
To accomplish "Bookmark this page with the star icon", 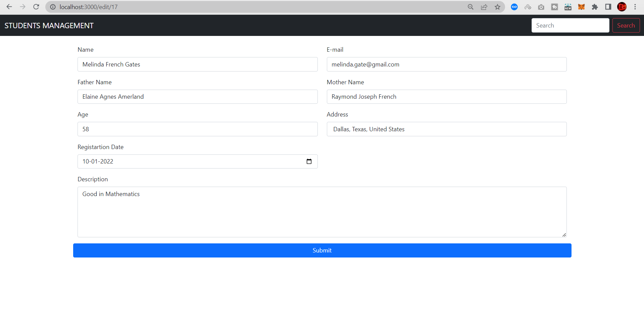I will point(497,7).
